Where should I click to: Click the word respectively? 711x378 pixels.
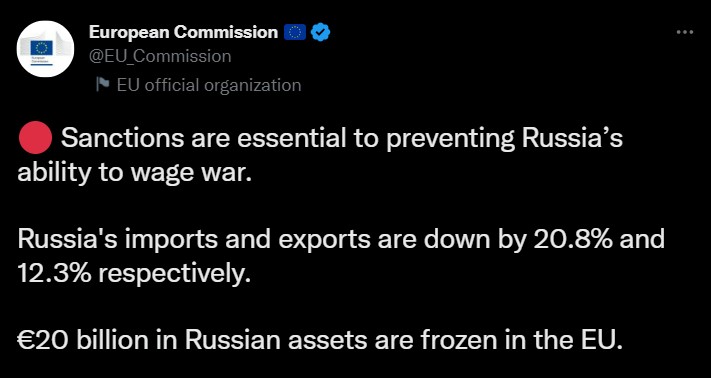coord(171,275)
